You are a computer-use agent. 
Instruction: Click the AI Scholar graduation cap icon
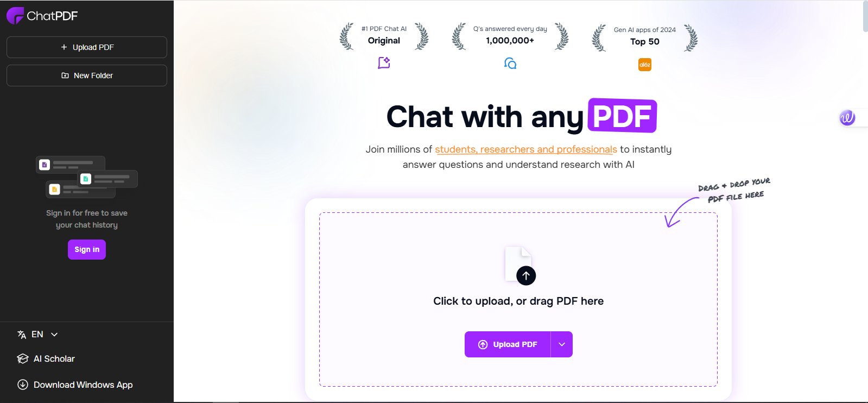point(23,359)
